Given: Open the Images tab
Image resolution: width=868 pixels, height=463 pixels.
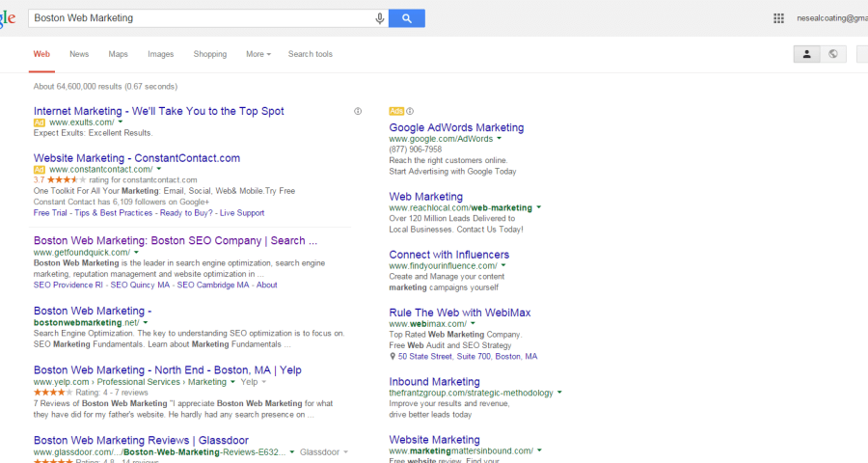Looking at the screenshot, I should click(x=160, y=54).
